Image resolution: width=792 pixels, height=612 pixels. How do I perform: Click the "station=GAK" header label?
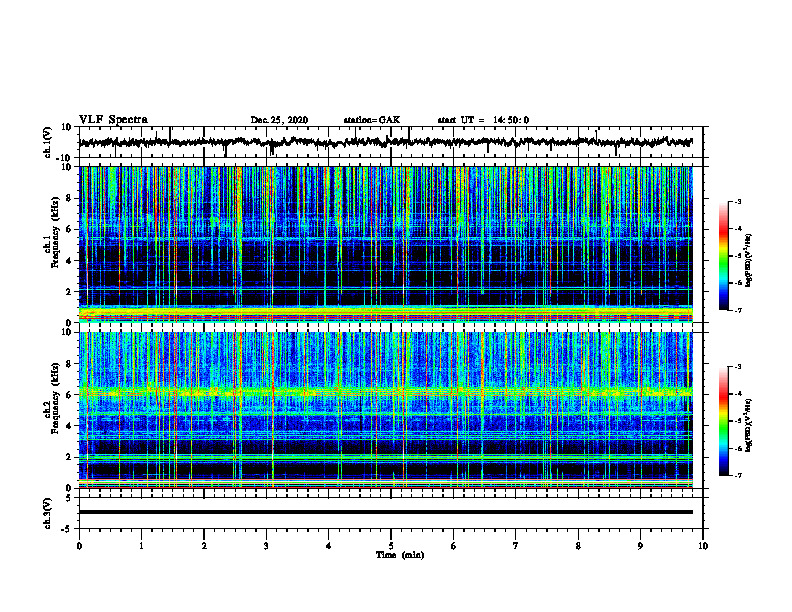pyautogui.click(x=372, y=120)
